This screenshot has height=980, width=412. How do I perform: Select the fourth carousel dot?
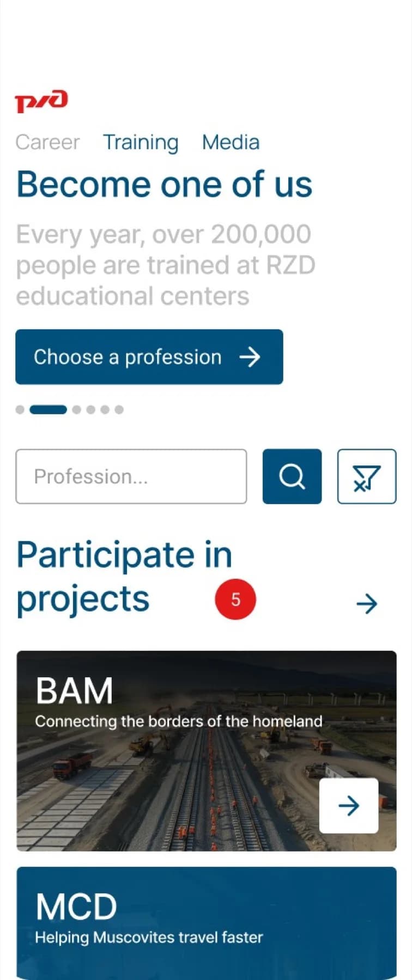click(91, 409)
